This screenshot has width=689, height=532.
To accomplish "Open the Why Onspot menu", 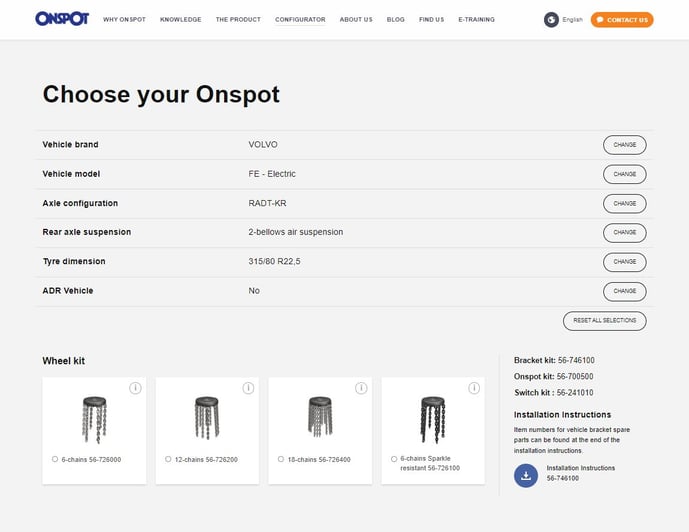I will [124, 20].
